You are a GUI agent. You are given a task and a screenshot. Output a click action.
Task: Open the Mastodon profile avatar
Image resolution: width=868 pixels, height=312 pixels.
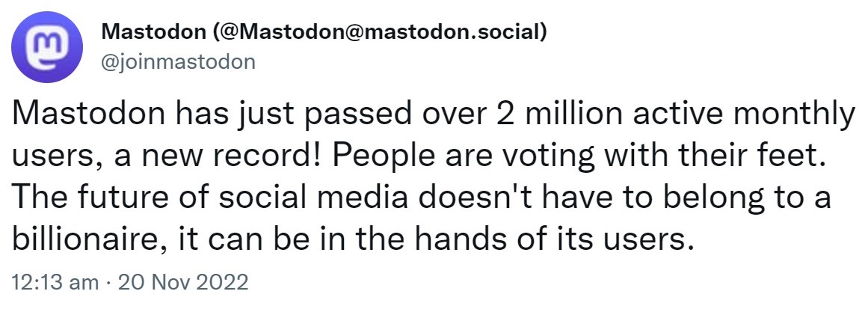tap(47, 47)
